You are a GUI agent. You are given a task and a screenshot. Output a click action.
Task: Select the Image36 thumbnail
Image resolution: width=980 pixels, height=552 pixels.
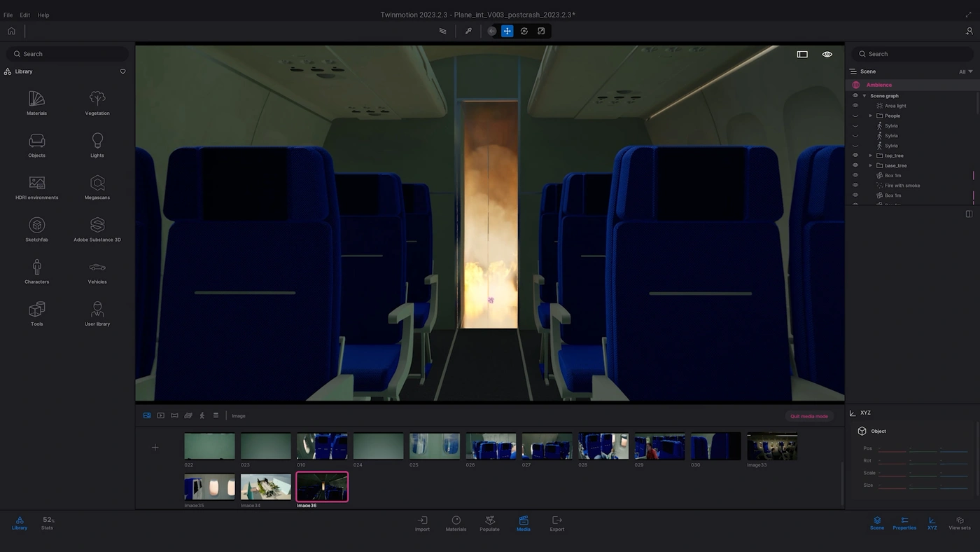[x=322, y=487]
